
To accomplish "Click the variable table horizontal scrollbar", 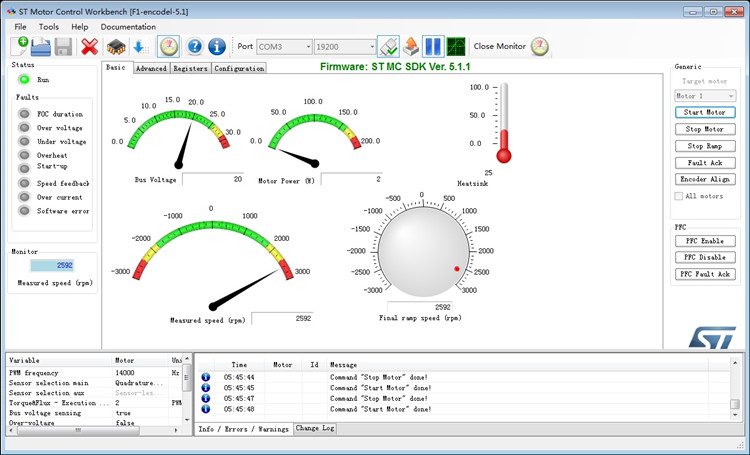I will [x=95, y=430].
